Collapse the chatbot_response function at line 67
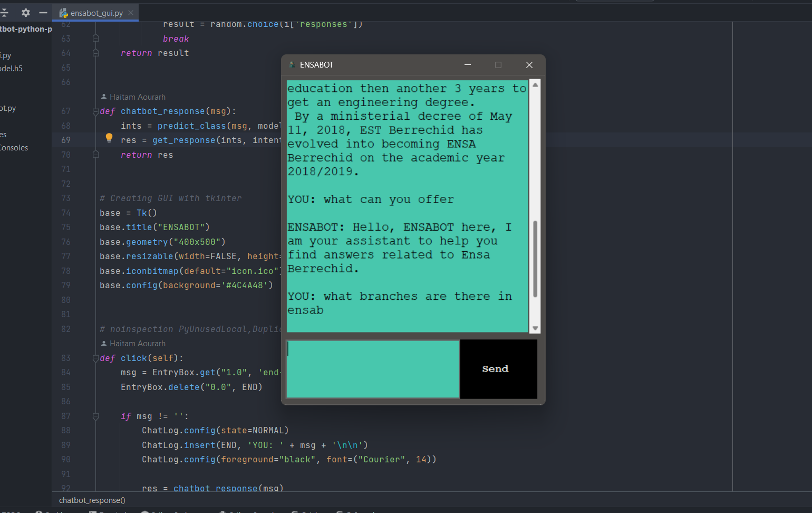Viewport: 812px width, 513px height. 95,111
